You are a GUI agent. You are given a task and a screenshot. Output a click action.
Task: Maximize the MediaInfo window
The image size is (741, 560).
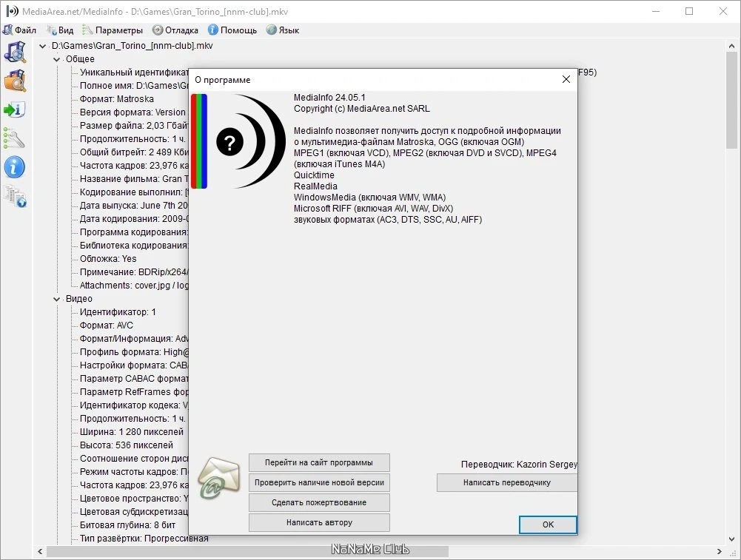689,11
